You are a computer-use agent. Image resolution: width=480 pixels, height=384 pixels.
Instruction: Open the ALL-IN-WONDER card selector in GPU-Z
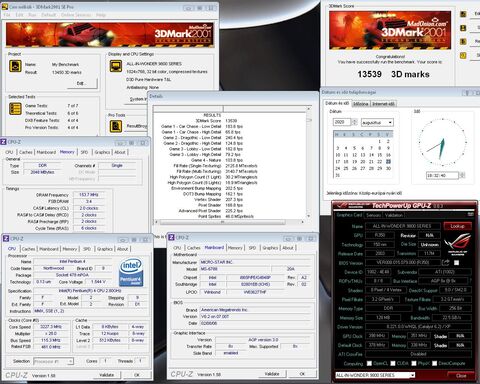pyautogui.click(x=375, y=375)
